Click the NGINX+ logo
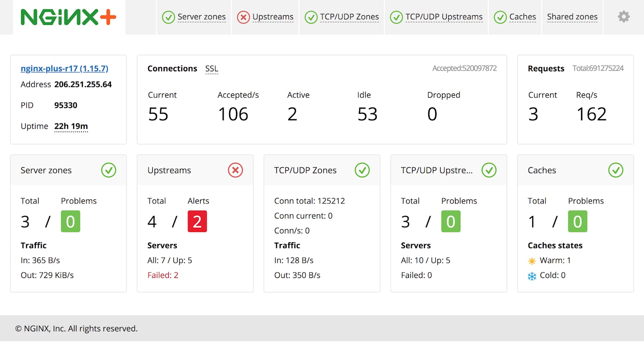 69,17
